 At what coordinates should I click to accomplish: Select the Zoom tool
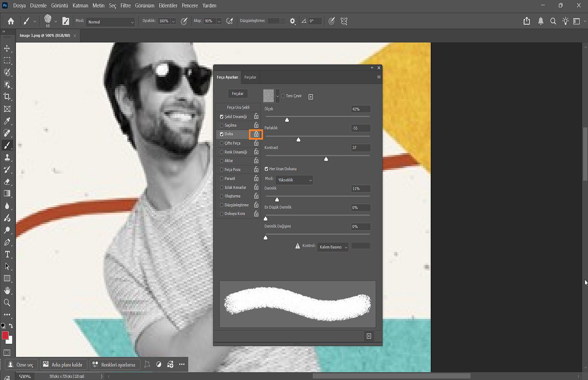[7, 303]
